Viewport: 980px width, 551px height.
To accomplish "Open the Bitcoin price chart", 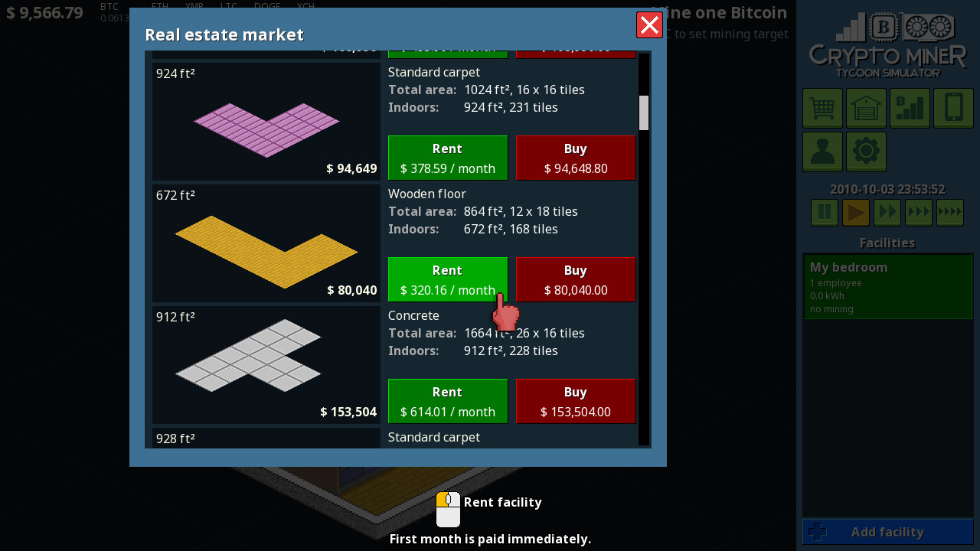I will click(x=910, y=108).
